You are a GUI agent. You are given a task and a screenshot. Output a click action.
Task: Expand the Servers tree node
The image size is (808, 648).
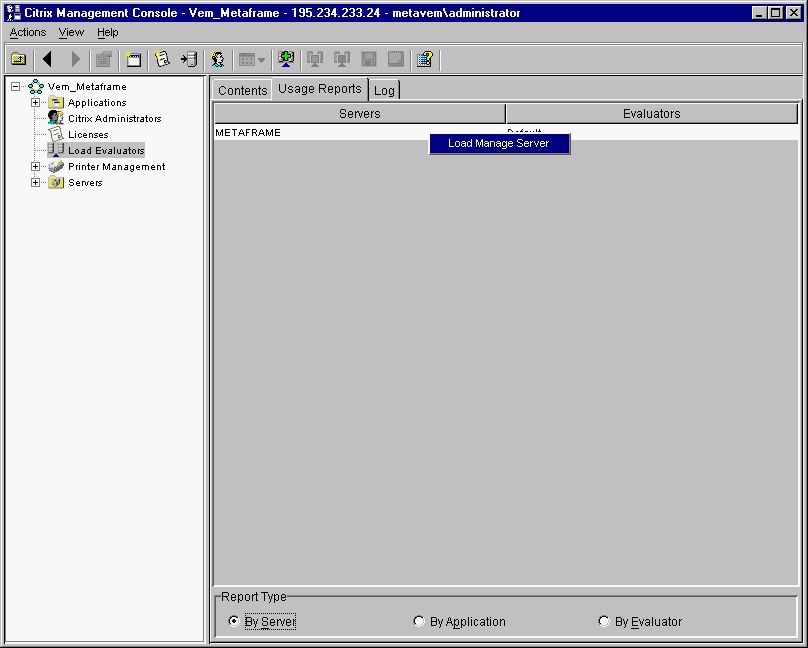tap(36, 182)
